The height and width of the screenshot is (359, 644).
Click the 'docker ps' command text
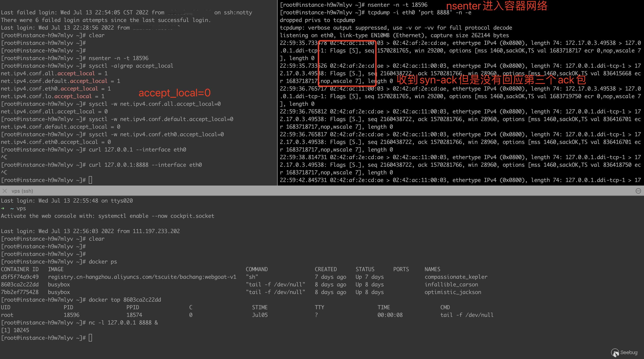click(103, 262)
